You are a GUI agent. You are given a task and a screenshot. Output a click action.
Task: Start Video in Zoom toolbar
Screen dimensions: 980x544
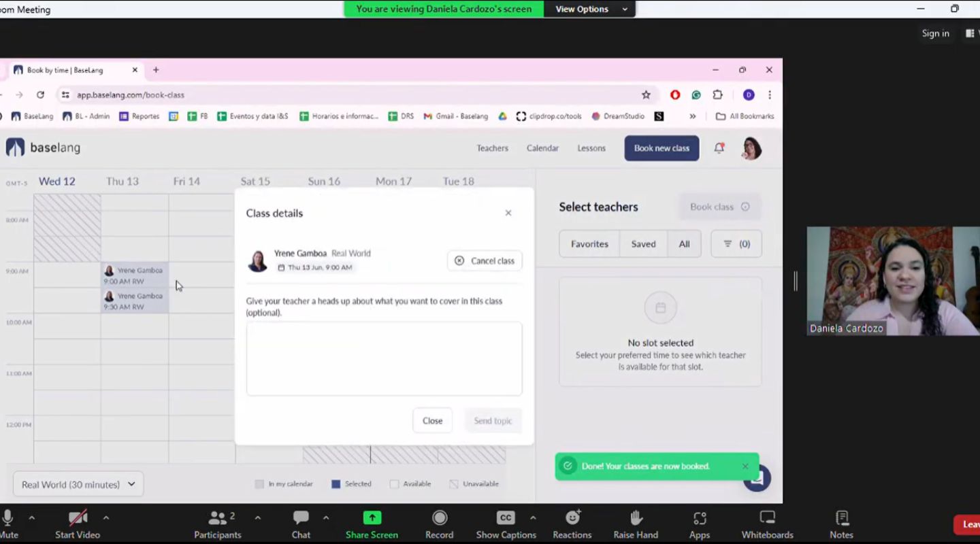coord(78,524)
